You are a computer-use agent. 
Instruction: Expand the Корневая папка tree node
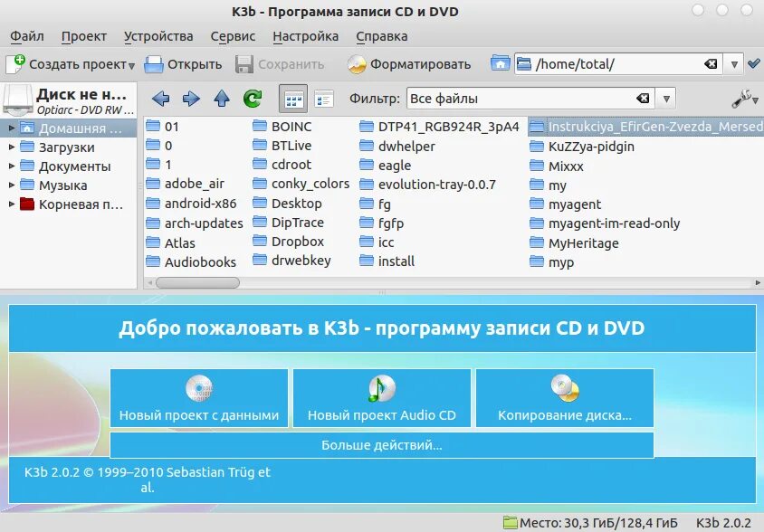[12, 204]
